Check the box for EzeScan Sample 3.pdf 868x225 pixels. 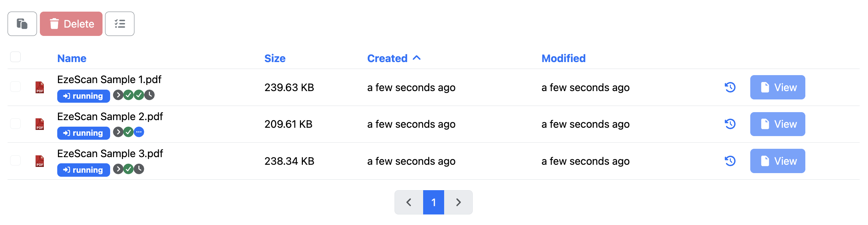point(16,160)
